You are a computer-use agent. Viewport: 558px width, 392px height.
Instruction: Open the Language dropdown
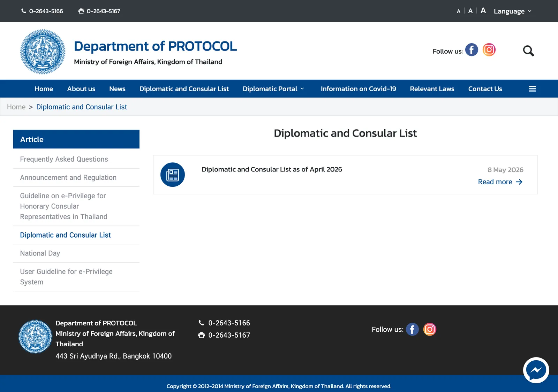[512, 11]
